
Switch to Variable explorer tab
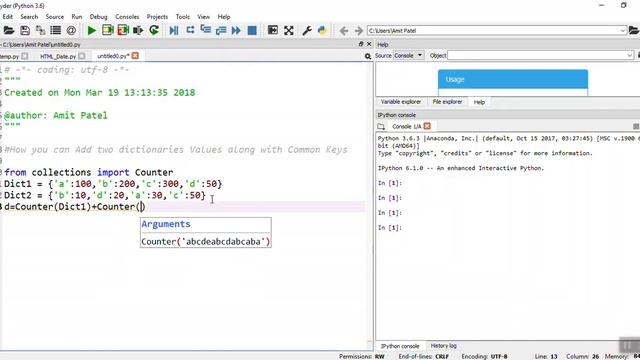401,102
